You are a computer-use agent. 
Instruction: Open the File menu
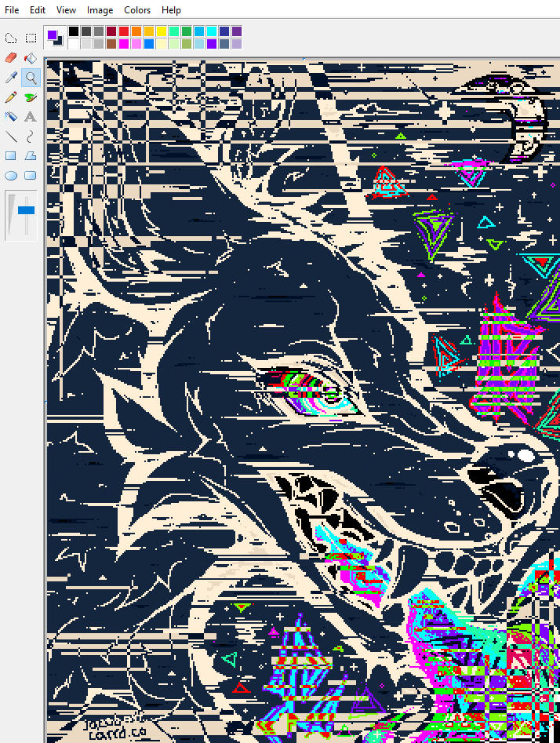coord(12,10)
